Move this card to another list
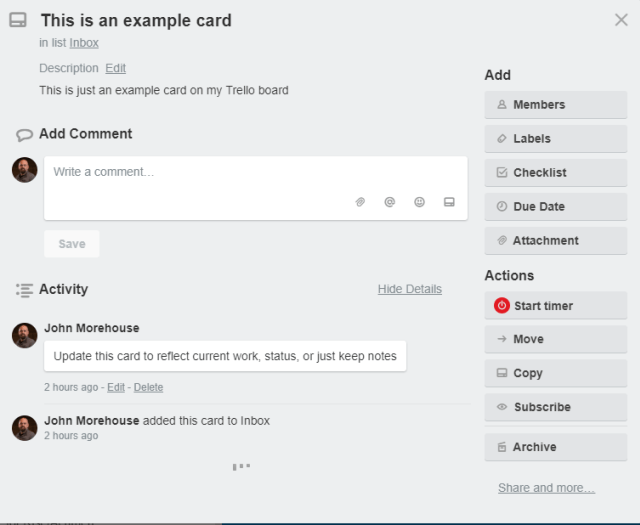The height and width of the screenshot is (525, 640). [555, 340]
